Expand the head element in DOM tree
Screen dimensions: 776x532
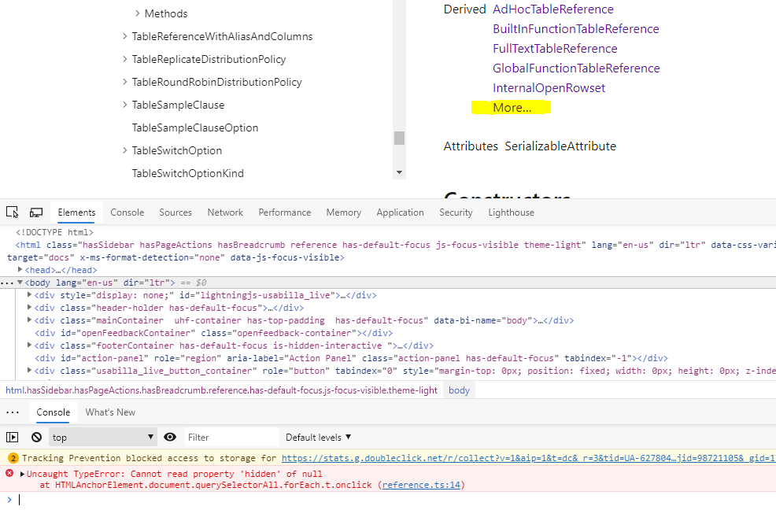[x=20, y=270]
